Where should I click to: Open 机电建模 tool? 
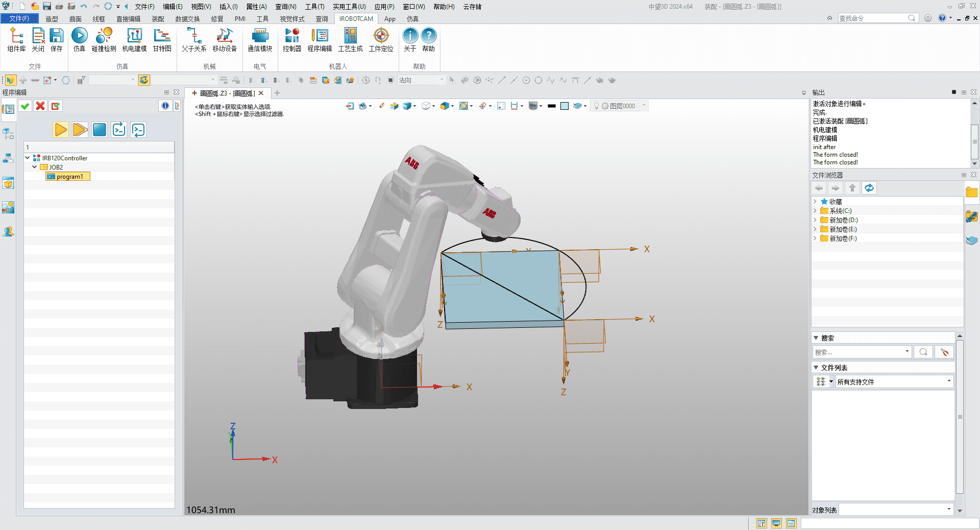(x=134, y=40)
